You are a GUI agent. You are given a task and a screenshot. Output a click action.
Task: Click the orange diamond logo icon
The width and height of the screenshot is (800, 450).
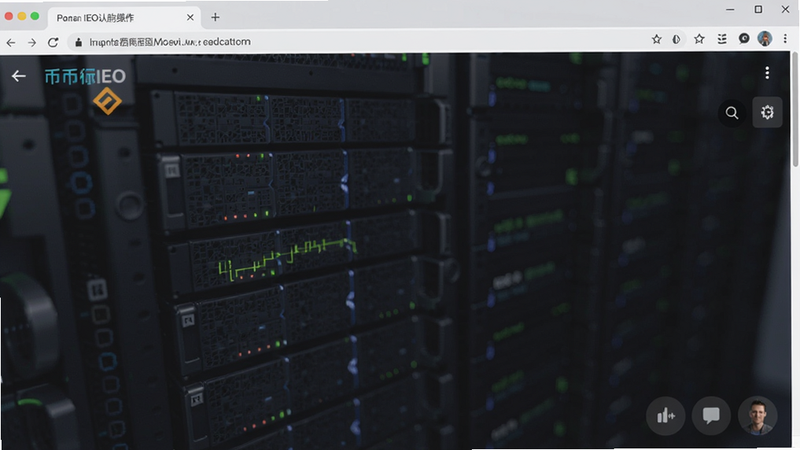tap(107, 101)
